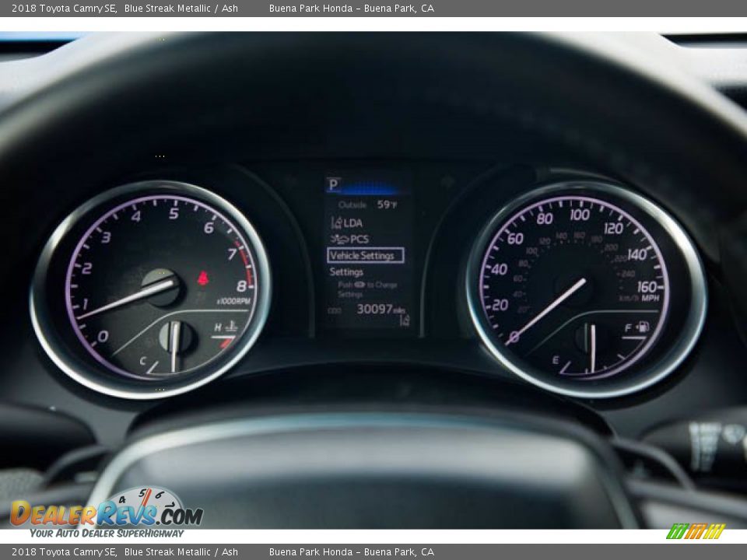Click the colored stripes logo at bottom right
Image resolution: width=747 pixels, height=560 pixels.
696,531
